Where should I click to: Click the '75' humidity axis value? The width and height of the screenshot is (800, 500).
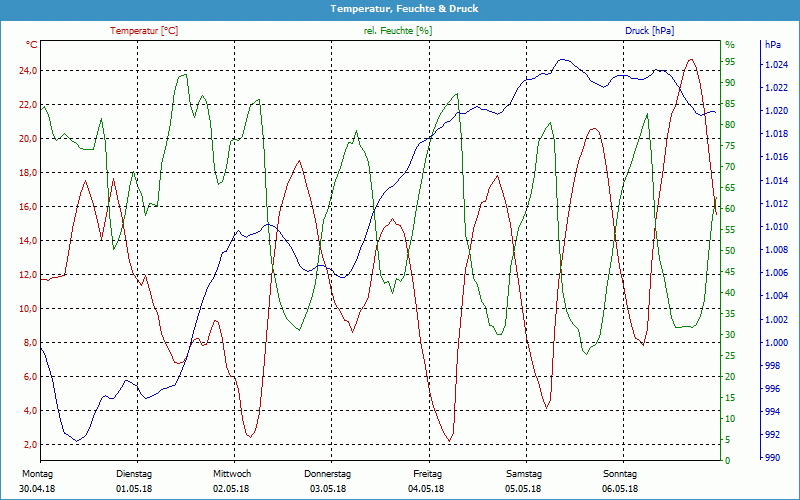(730, 146)
